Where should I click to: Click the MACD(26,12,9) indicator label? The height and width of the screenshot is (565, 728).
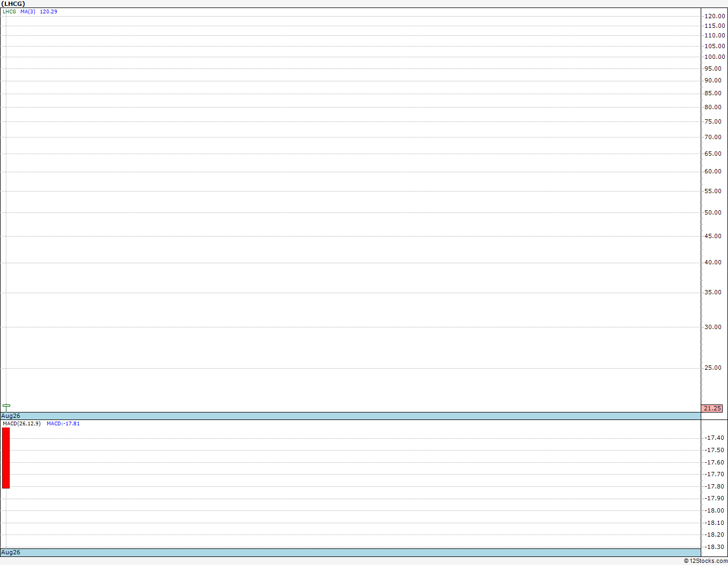click(x=21, y=424)
